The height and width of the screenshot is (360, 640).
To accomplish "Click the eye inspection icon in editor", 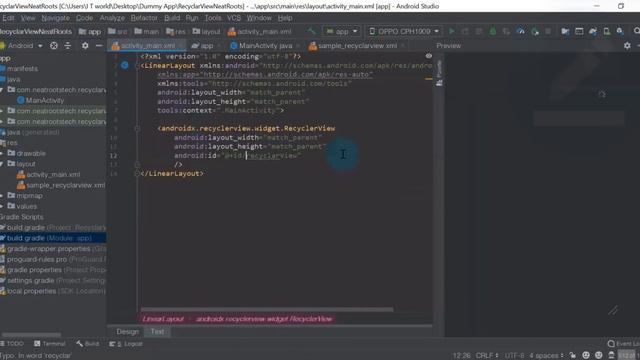I will (x=429, y=56).
